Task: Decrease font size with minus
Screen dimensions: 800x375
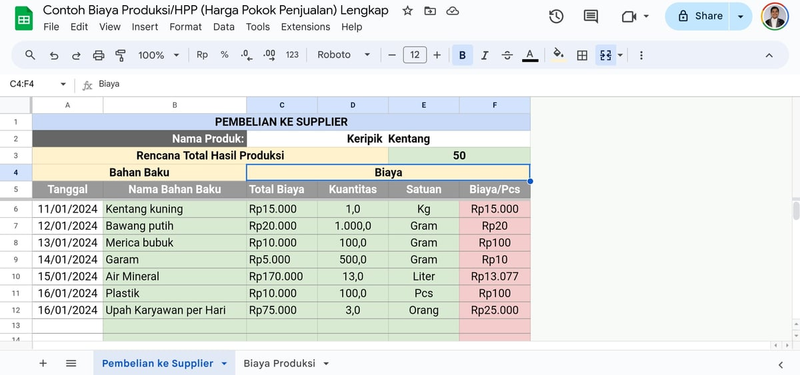Action: pos(392,55)
